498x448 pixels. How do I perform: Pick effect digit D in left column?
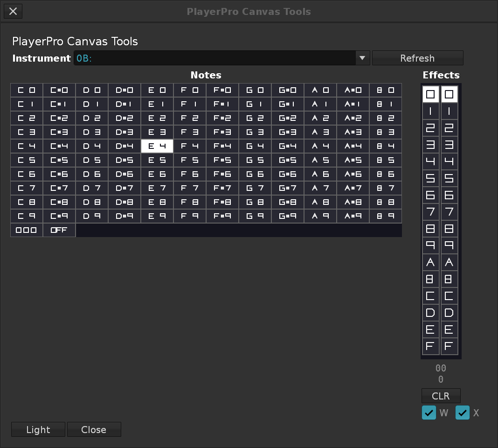(431, 313)
